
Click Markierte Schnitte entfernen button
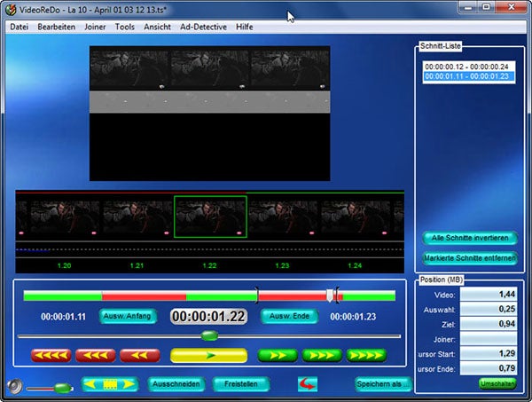470,258
